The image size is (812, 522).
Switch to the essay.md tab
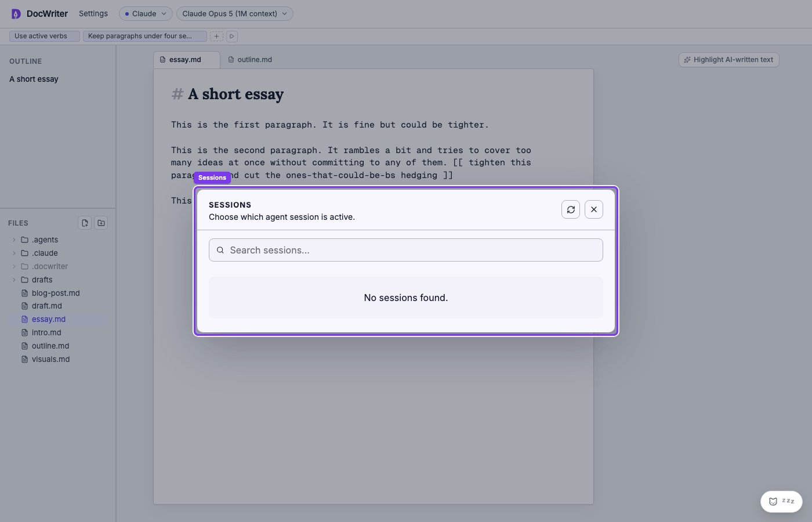[186, 60]
